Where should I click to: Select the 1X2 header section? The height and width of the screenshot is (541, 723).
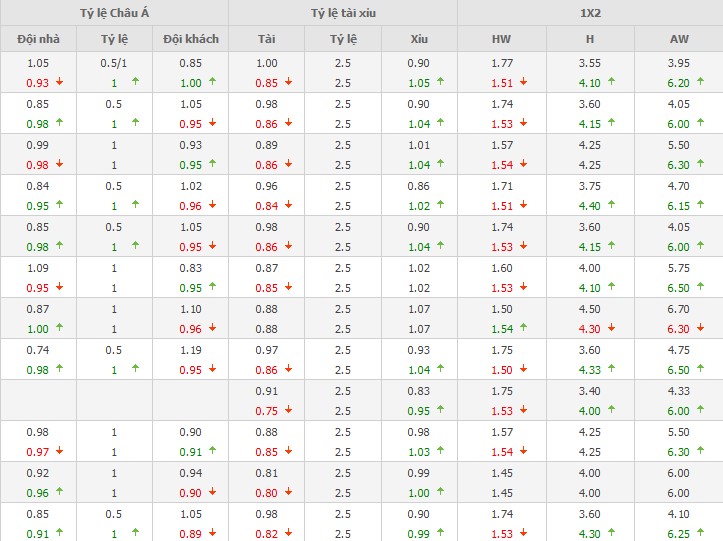point(590,13)
